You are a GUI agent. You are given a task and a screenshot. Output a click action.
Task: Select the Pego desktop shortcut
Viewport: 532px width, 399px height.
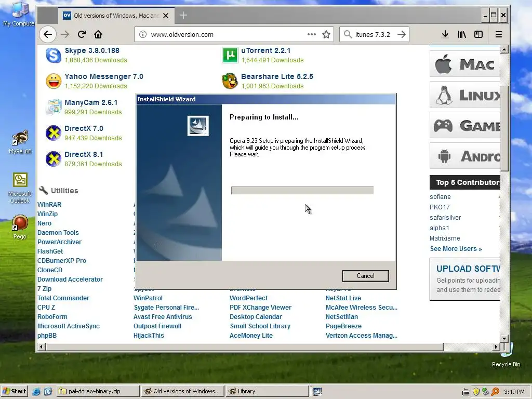click(20, 227)
